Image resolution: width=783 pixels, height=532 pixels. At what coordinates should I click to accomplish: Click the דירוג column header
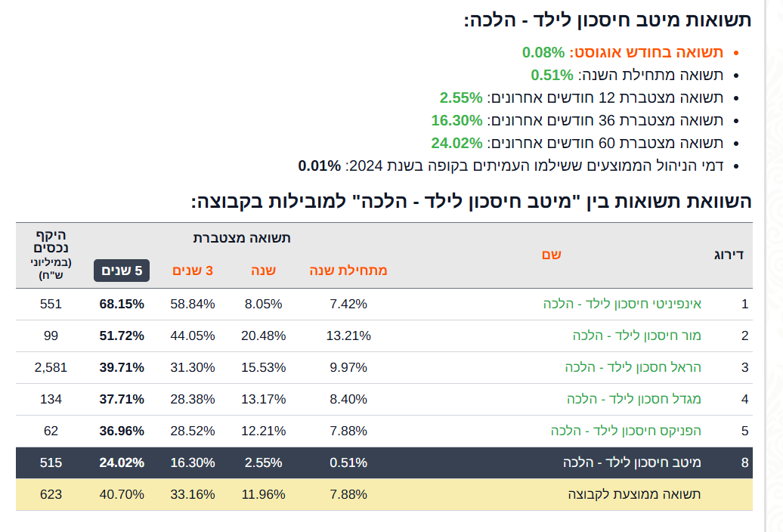[729, 255]
